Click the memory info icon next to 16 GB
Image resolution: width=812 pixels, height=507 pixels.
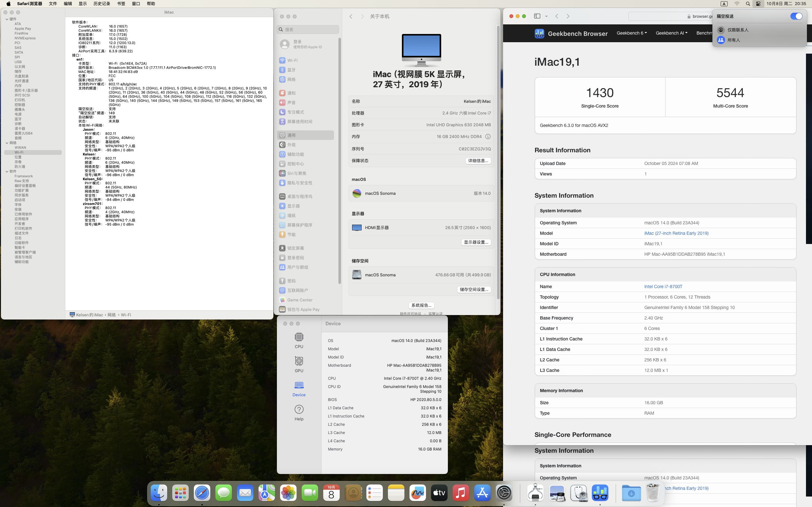(x=488, y=136)
